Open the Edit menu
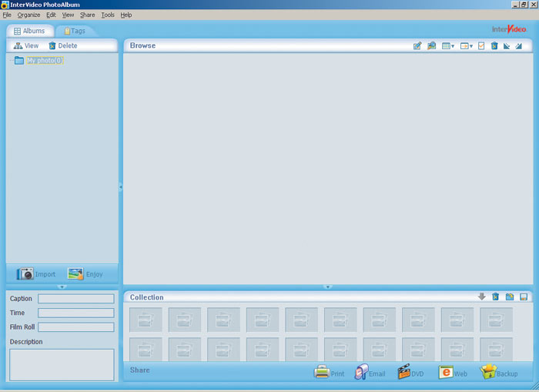 click(x=52, y=15)
